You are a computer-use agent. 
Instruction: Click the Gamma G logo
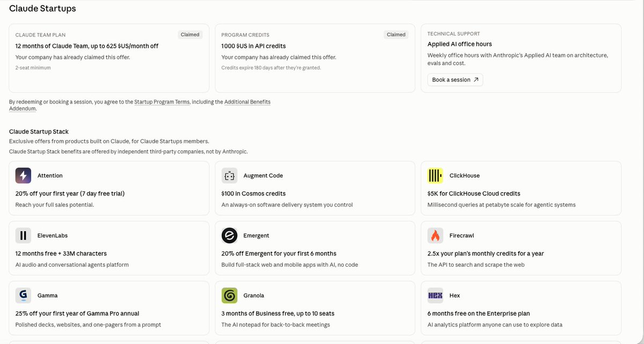point(23,295)
